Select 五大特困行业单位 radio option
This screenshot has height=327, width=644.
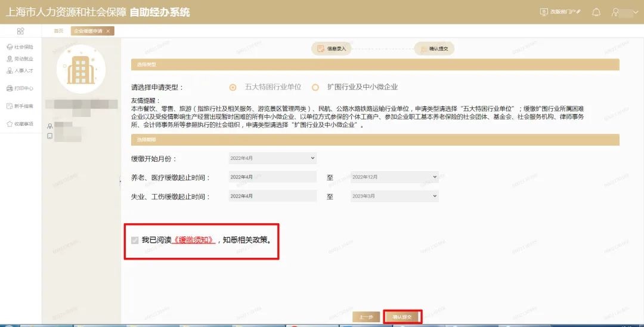pyautogui.click(x=233, y=87)
